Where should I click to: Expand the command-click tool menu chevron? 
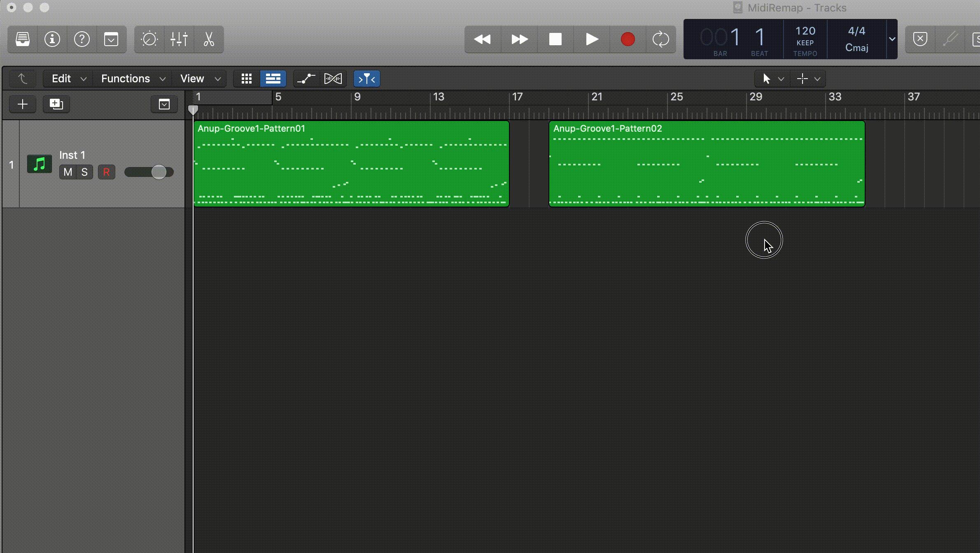pyautogui.click(x=817, y=79)
